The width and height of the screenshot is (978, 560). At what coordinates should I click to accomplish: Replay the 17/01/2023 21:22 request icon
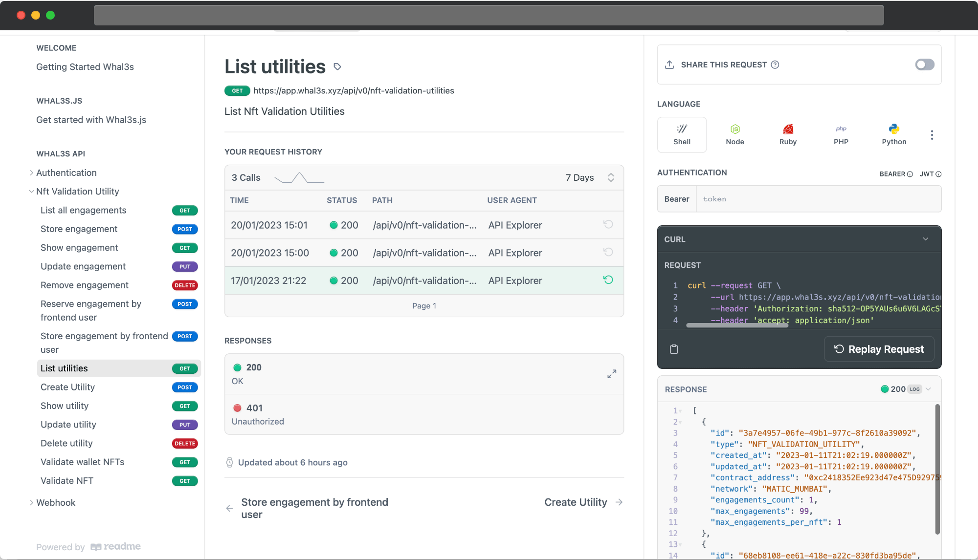(x=608, y=280)
